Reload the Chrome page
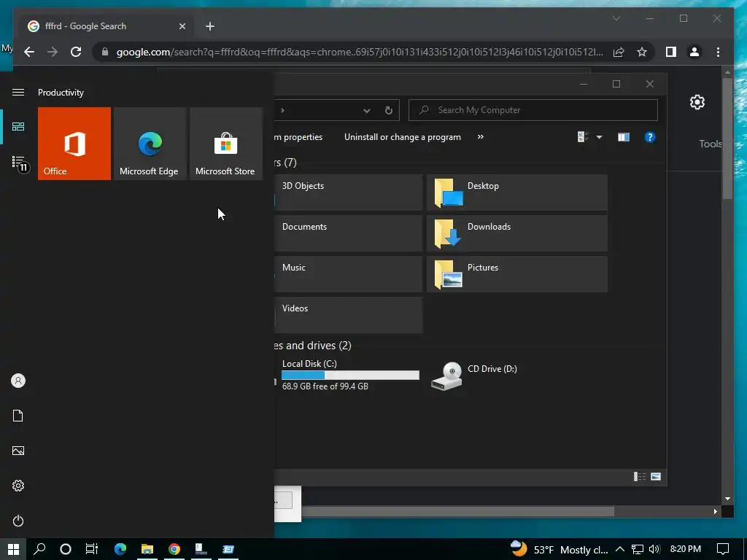Image resolution: width=747 pixels, height=560 pixels. click(x=76, y=52)
